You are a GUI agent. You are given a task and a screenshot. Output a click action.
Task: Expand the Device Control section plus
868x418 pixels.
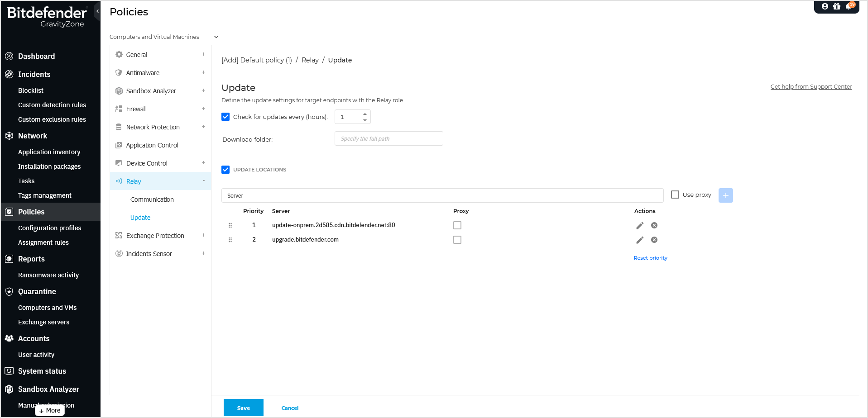(x=203, y=163)
